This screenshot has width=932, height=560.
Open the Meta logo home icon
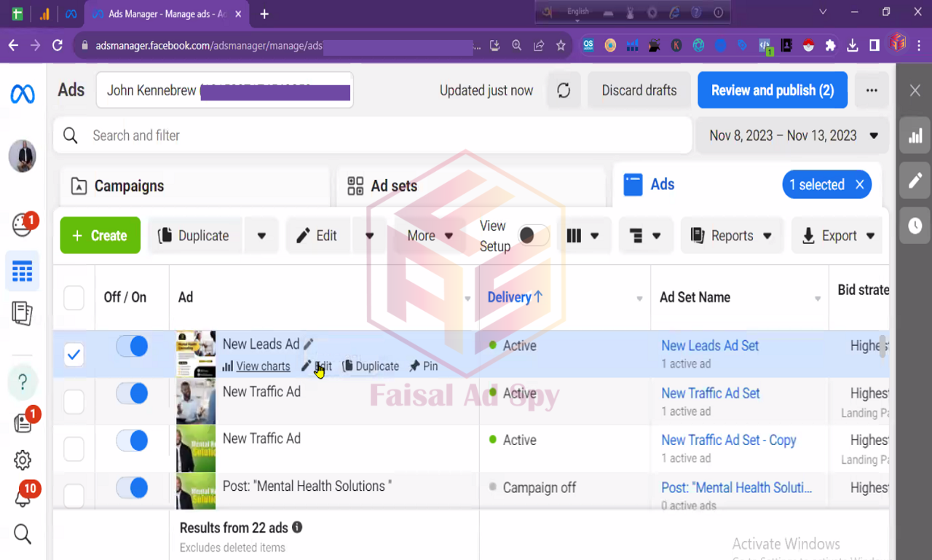click(23, 94)
